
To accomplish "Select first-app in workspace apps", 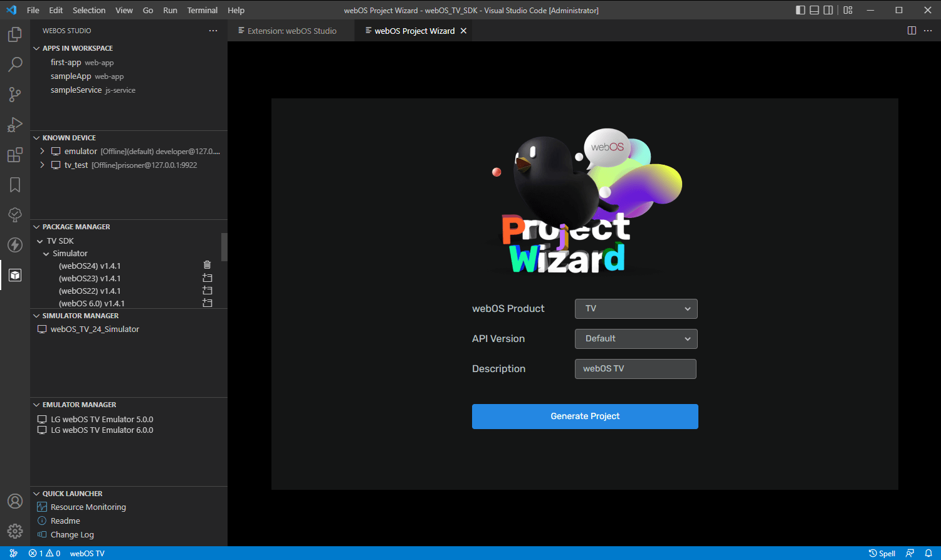I will pyautogui.click(x=66, y=63).
